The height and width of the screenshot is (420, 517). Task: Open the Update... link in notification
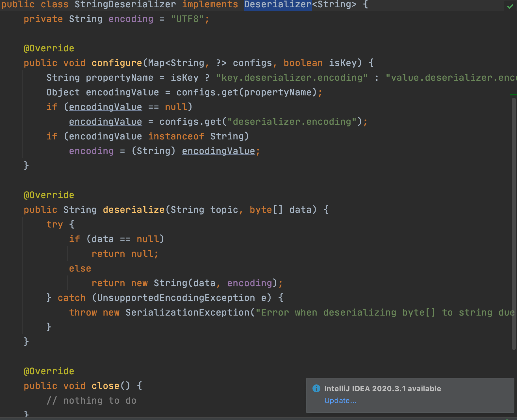340,401
